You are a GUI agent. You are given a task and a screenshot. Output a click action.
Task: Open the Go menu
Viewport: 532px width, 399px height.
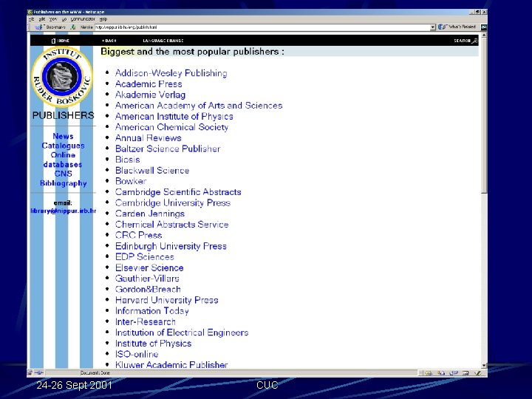pyautogui.click(x=64, y=19)
